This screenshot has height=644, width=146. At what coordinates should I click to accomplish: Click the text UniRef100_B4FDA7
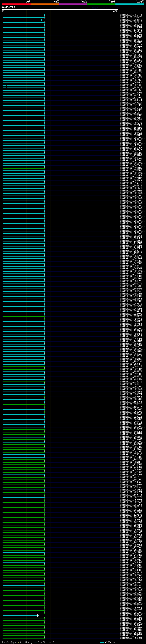point(131,32)
